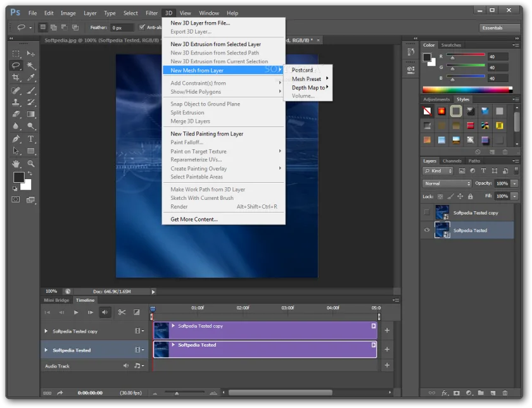Click the Quick Mask mode icon
The height and width of the screenshot is (408, 532).
[16, 200]
